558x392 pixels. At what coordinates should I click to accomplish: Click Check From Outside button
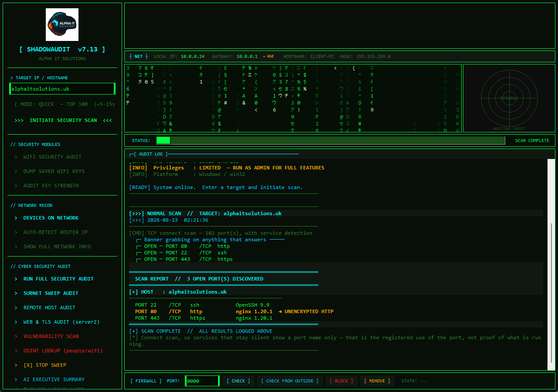tap(290, 381)
